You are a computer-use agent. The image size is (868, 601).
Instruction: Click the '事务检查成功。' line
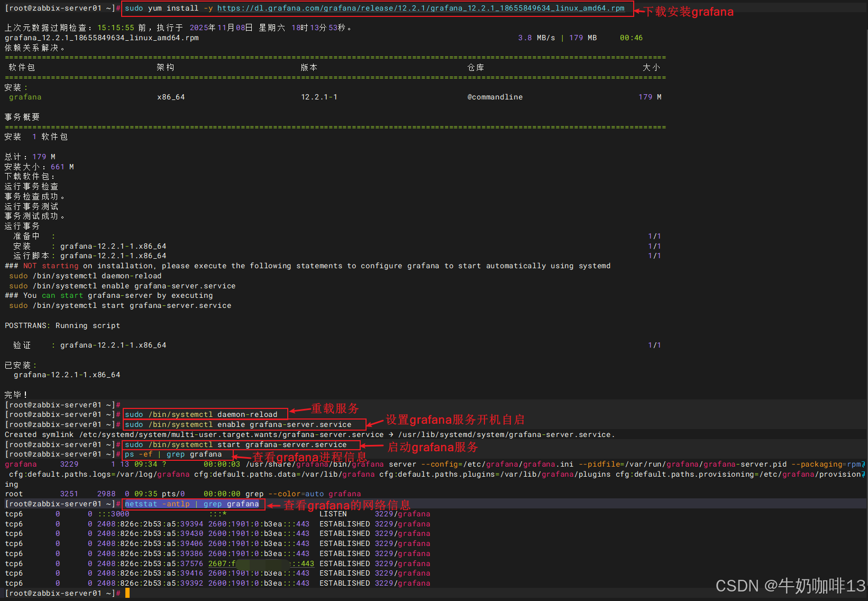click(35, 196)
